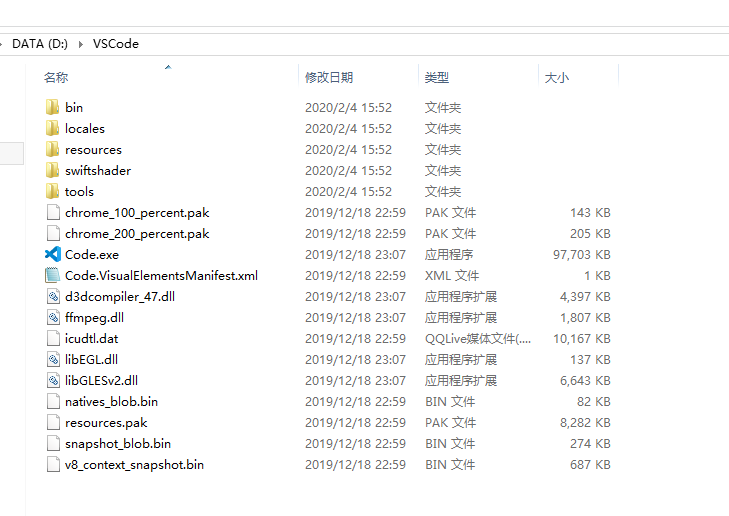
Task: Click the ffmpeg.dll file icon
Action: click(53, 318)
